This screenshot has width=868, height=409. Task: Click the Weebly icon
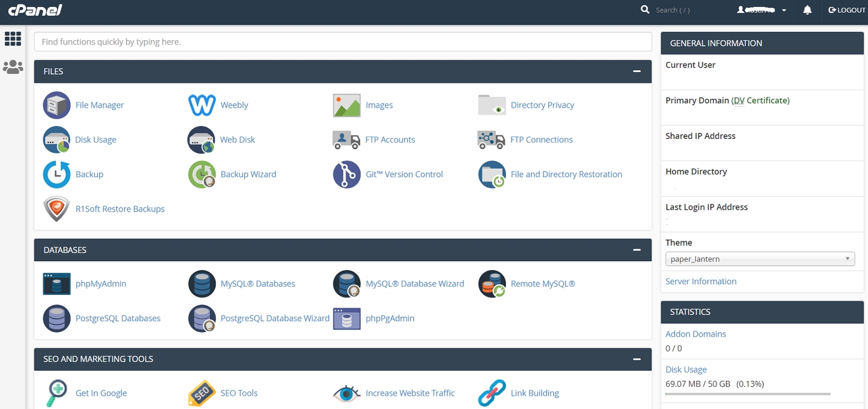coord(202,105)
